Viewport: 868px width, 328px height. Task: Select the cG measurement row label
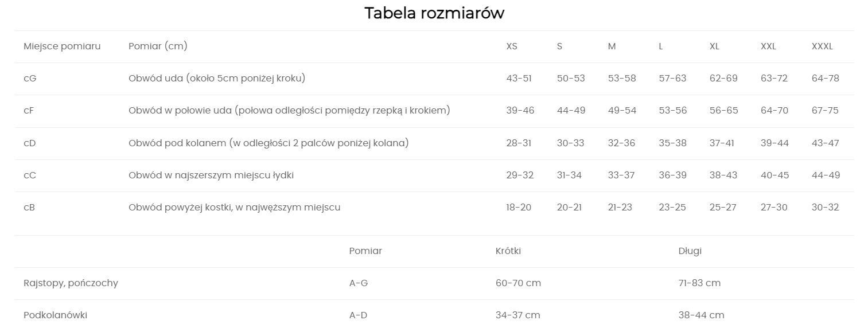[x=30, y=79]
